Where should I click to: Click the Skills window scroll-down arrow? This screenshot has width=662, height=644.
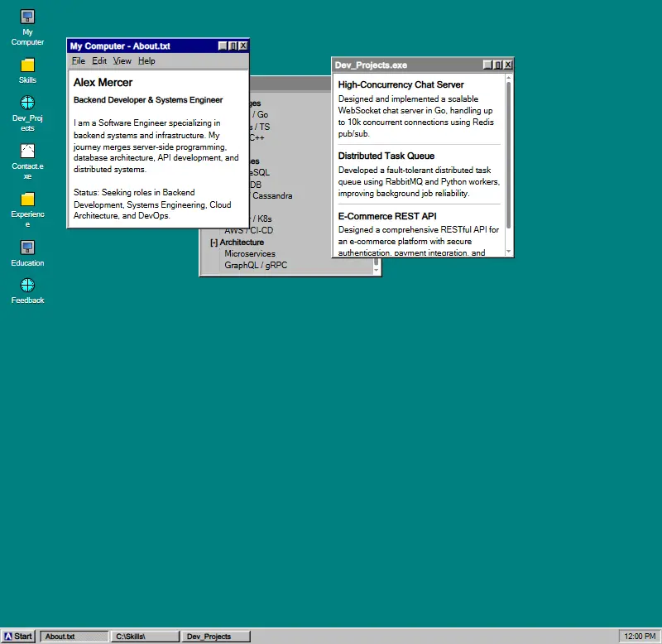click(x=377, y=271)
